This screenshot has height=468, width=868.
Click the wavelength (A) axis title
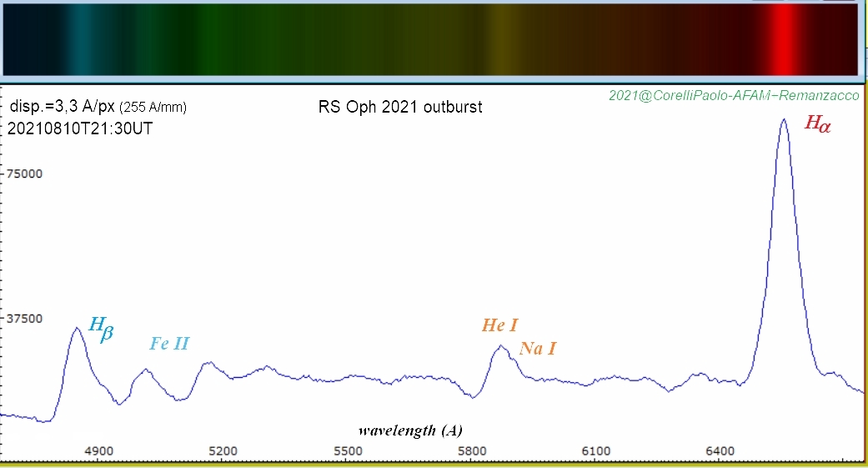pos(409,430)
